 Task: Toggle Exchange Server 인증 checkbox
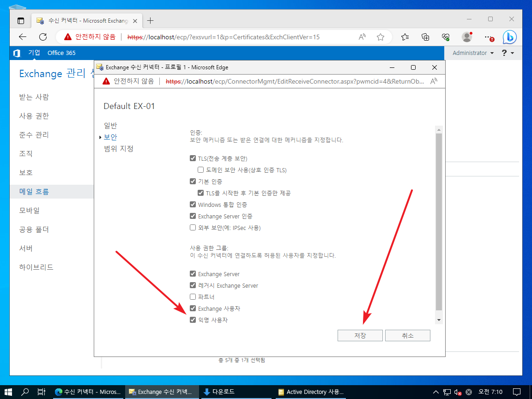click(193, 216)
